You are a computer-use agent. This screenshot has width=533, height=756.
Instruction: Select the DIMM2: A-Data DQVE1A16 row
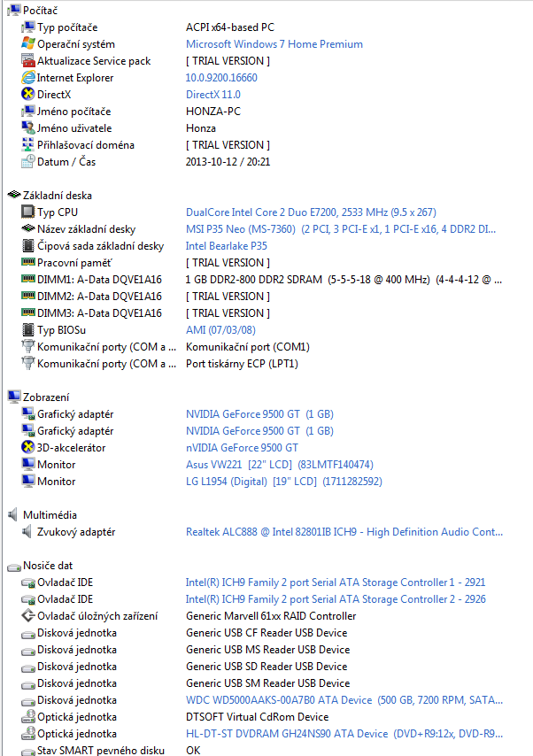pos(99,296)
